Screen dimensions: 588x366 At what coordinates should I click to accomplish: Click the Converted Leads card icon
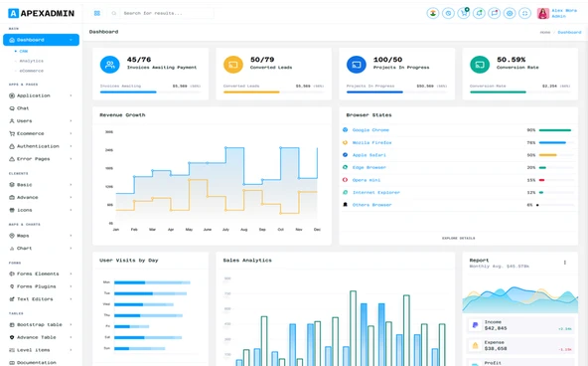tap(233, 65)
